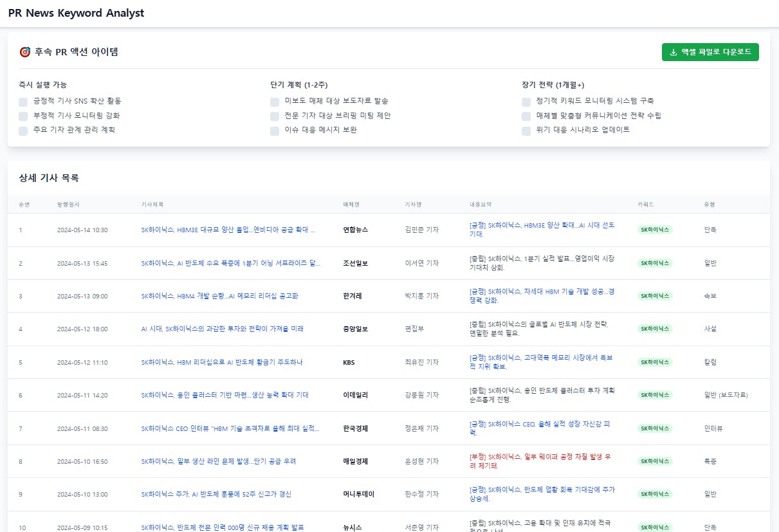
Task: Open article AI 시대, SK하이닉스의 과감한 투자
Action: (222, 329)
